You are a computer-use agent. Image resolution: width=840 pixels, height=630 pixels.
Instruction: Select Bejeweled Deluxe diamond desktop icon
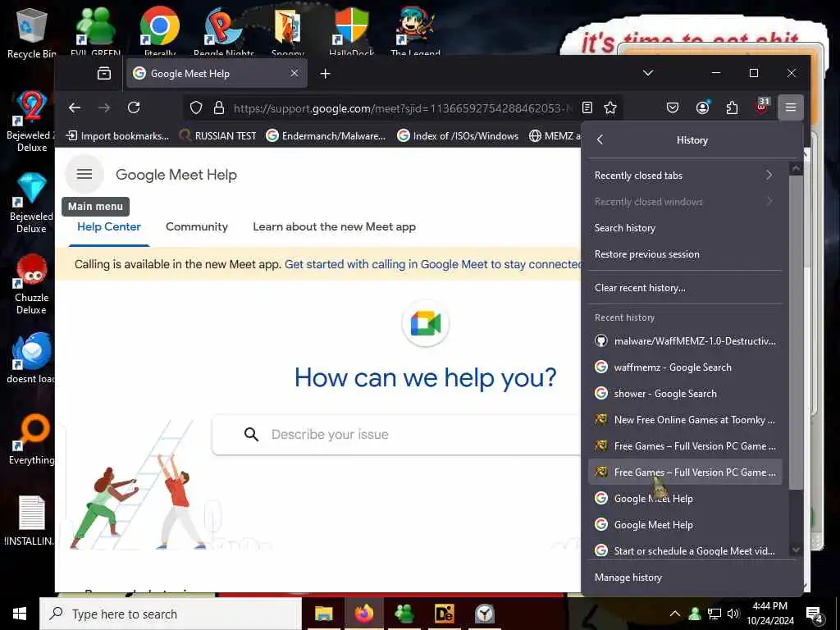pos(31,203)
